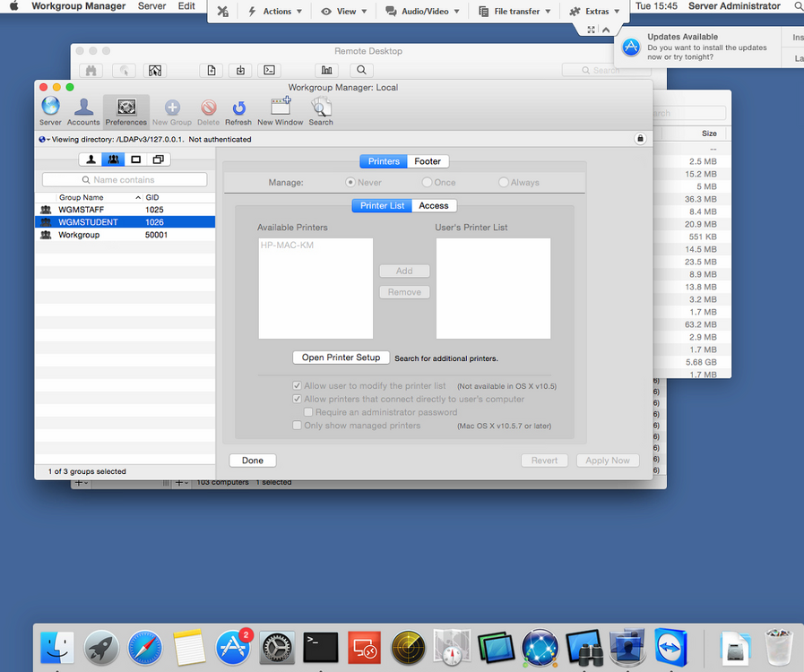Open the File transfer dropdown menu

(514, 12)
